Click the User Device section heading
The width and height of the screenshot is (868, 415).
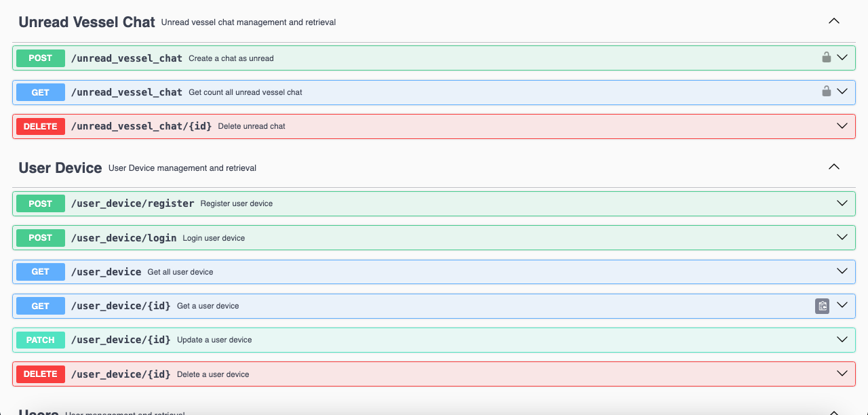click(60, 167)
